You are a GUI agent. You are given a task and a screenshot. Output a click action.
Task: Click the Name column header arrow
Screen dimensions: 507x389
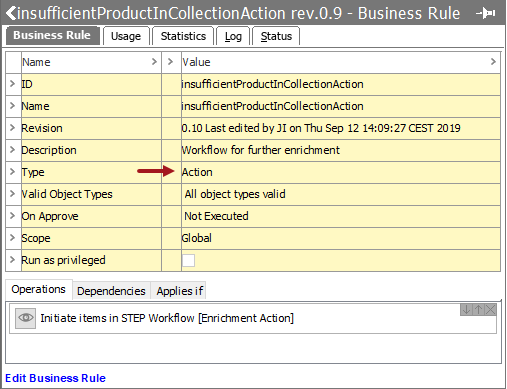pos(154,62)
